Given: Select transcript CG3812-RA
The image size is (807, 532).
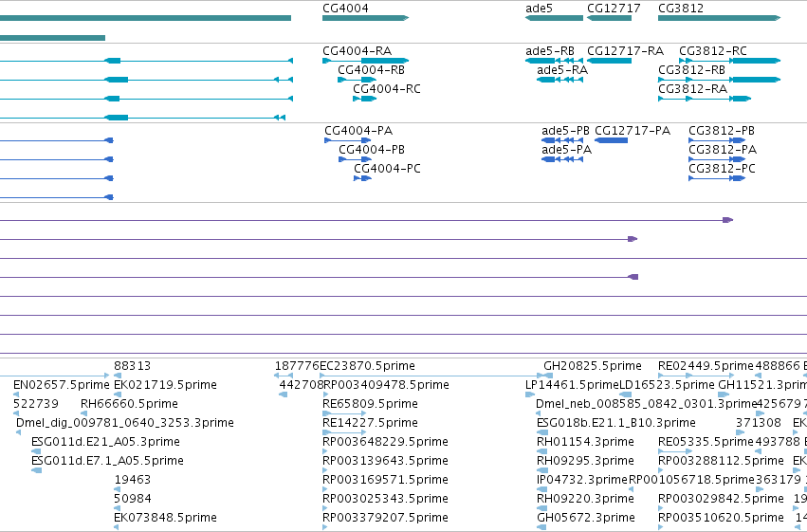Looking at the screenshot, I should pyautogui.click(x=704, y=99).
